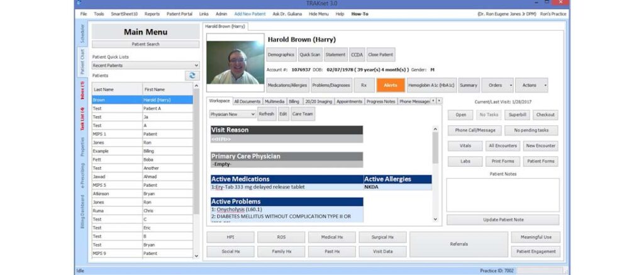Image resolution: width=644 pixels, height=275 pixels.
Task: Click the Labs button
Action: pyautogui.click(x=465, y=161)
